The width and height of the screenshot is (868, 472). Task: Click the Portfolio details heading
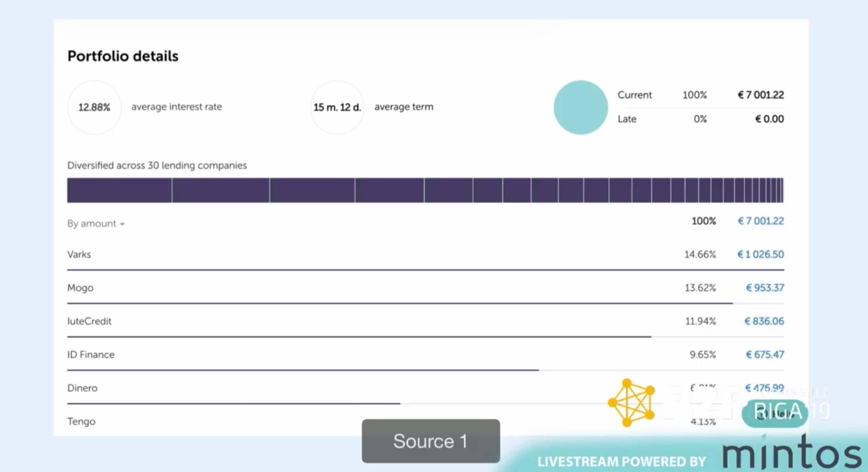(123, 56)
